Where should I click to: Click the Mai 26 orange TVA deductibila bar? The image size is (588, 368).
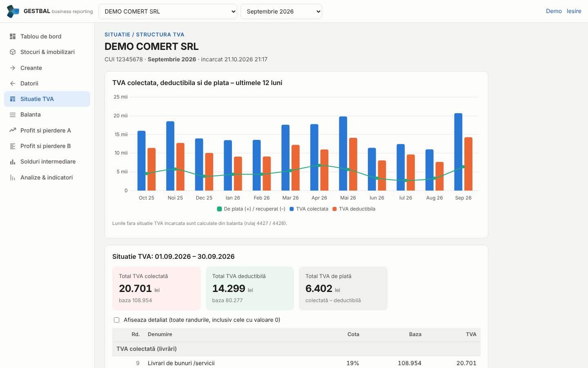353,164
